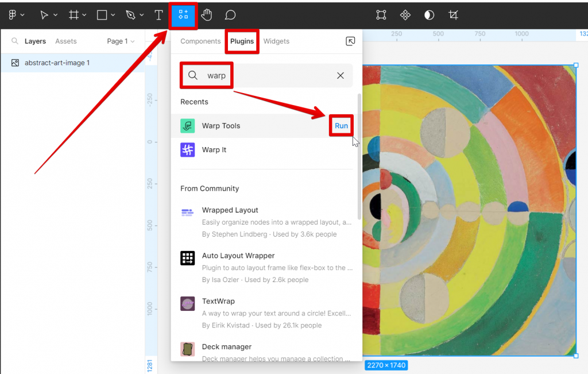This screenshot has width=588, height=374.
Task: Select the Frame tool
Action: pos(74,15)
